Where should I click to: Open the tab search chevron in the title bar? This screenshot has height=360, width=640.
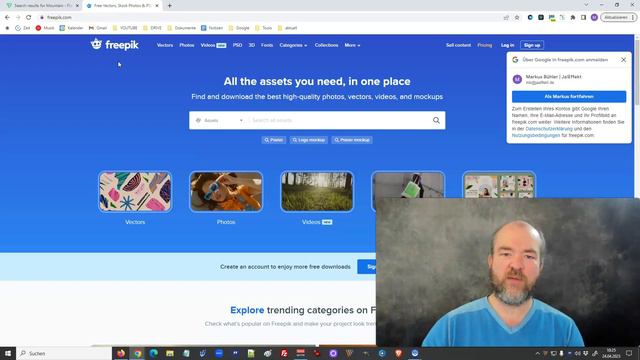click(587, 5)
